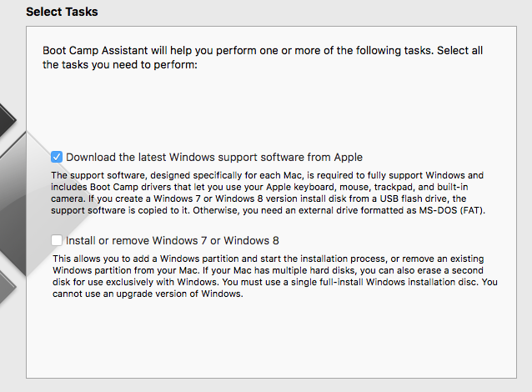Click the empty white area below the descriptions
This screenshot has height=392, width=532.
coord(275,342)
